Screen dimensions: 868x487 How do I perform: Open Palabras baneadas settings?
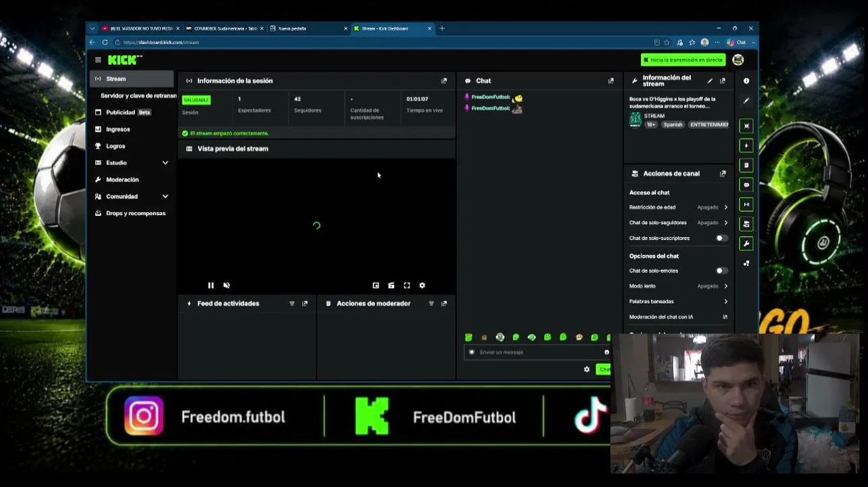coord(679,302)
